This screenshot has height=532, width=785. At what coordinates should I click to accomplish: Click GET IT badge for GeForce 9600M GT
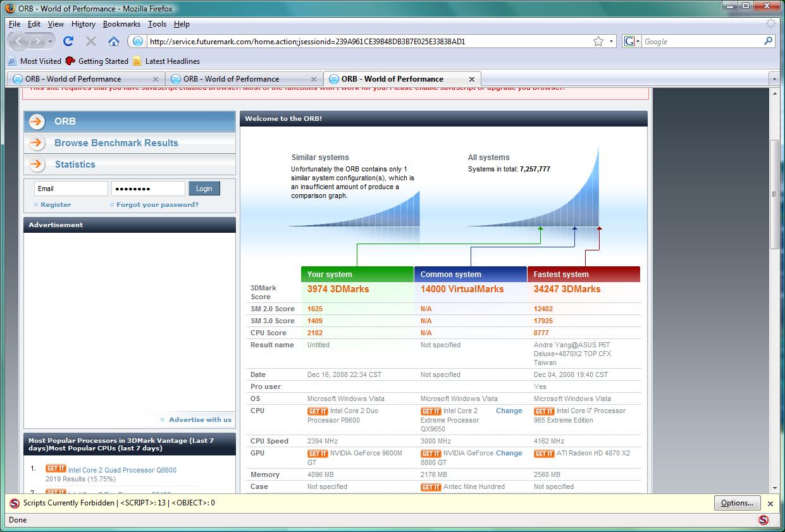[318, 454]
